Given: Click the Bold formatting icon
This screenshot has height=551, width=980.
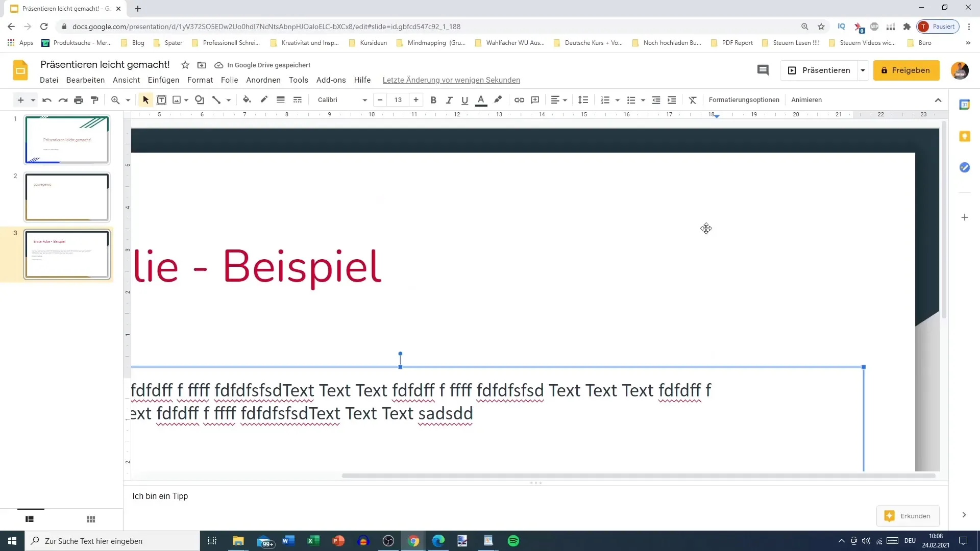Looking at the screenshot, I should point(433,100).
